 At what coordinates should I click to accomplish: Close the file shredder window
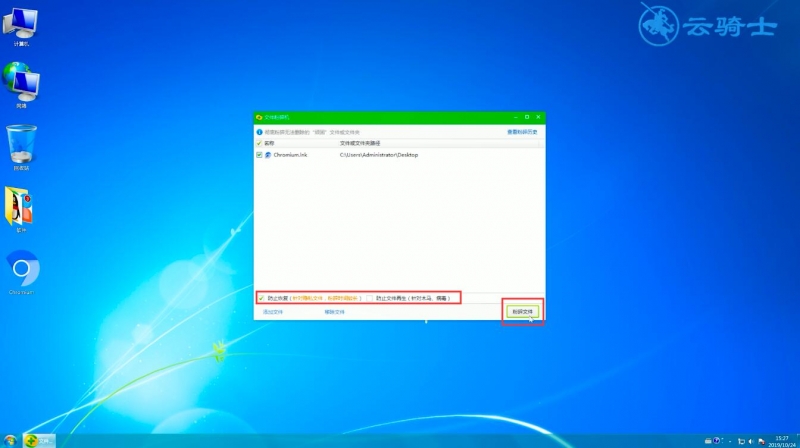pyautogui.click(x=538, y=117)
